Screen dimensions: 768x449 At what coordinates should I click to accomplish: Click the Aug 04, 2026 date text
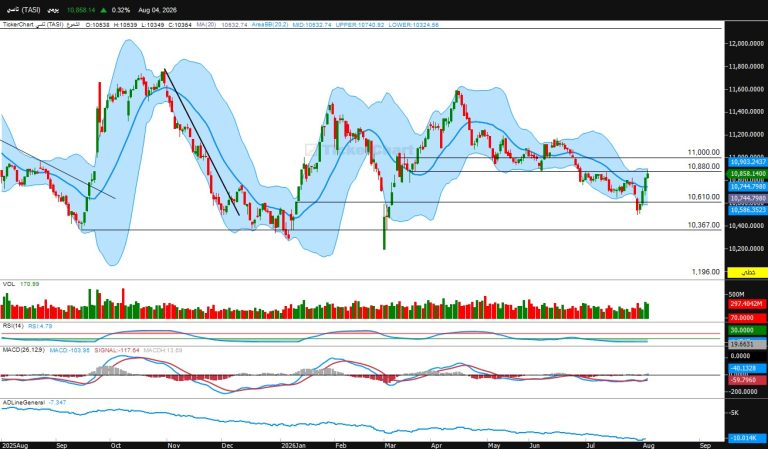click(x=157, y=10)
